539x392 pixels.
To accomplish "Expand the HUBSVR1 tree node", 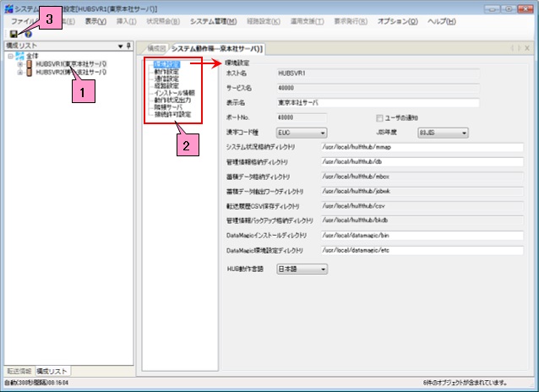I will tap(19, 64).
